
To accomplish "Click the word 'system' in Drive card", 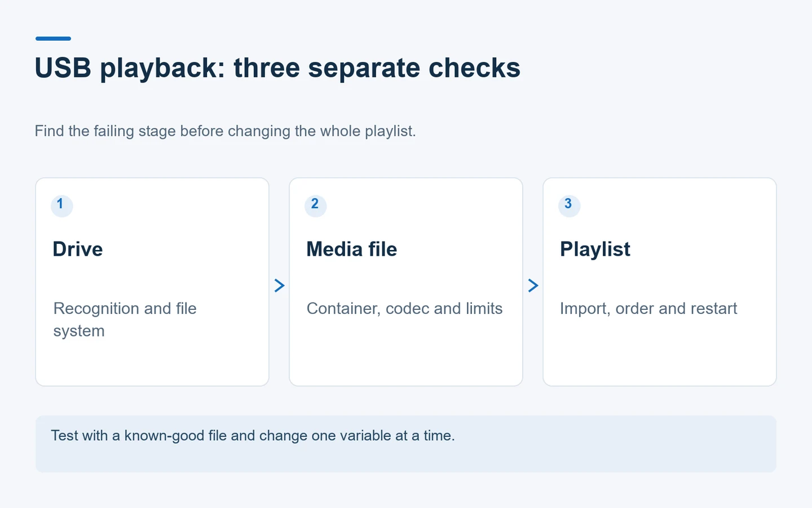I will pyautogui.click(x=79, y=331).
